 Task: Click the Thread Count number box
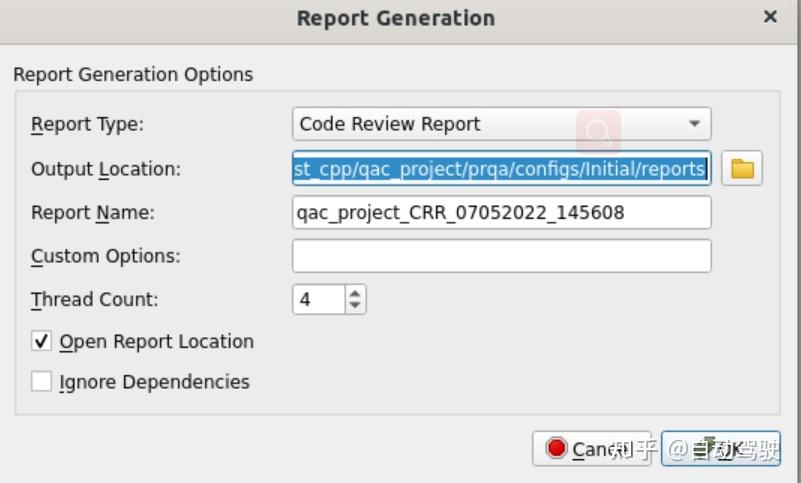tap(318, 299)
